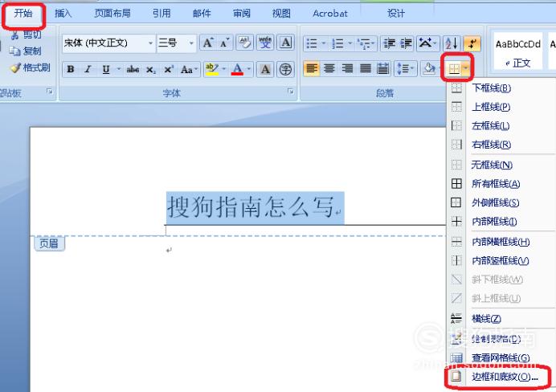The height and width of the screenshot is (392, 556).
Task: Click the sort A-Z icon
Action: coord(452,43)
